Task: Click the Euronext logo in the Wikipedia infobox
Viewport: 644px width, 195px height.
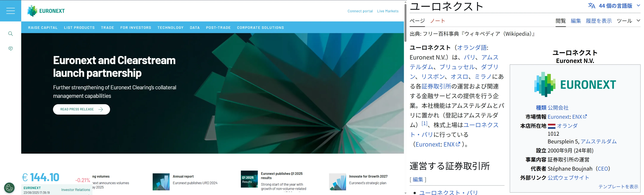Action: click(x=575, y=84)
